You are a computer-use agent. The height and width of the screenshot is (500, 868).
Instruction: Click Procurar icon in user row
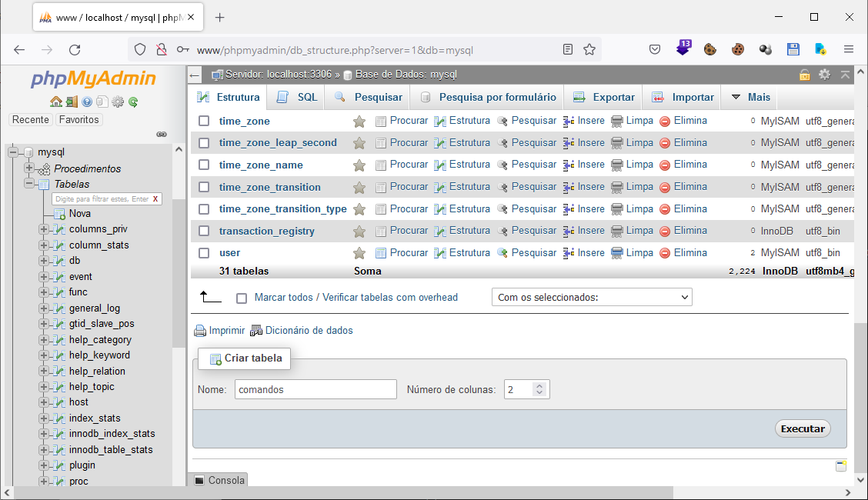(x=381, y=253)
